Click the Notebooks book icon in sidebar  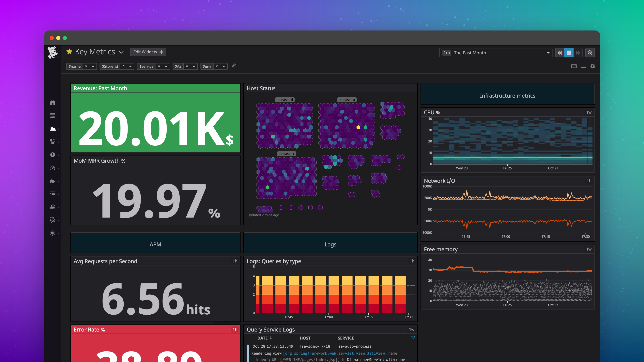[x=53, y=207]
